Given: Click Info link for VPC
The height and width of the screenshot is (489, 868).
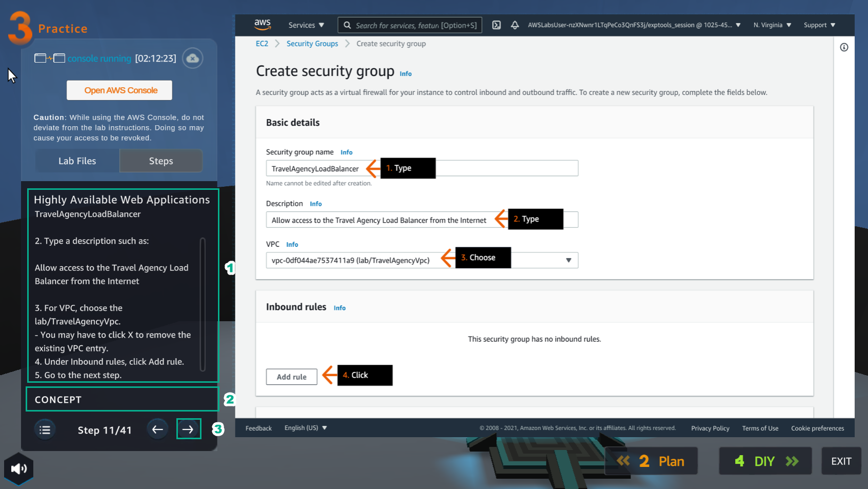Looking at the screenshot, I should tap(292, 245).
